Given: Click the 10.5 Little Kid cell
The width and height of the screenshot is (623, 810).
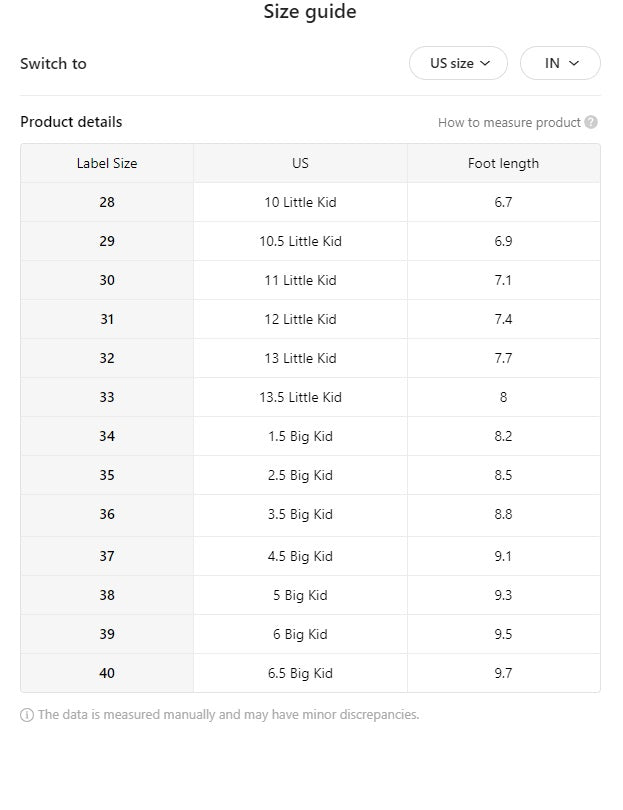Looking at the screenshot, I should click(300, 241).
